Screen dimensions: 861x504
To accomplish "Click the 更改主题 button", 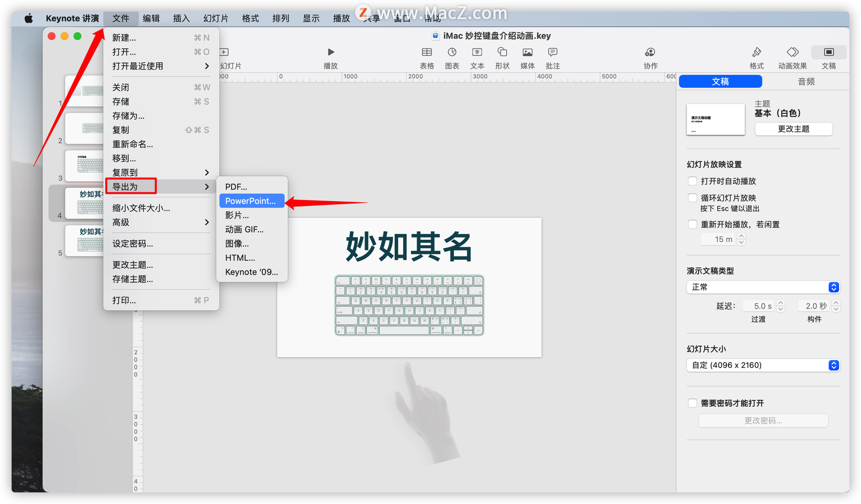I will pos(793,129).
